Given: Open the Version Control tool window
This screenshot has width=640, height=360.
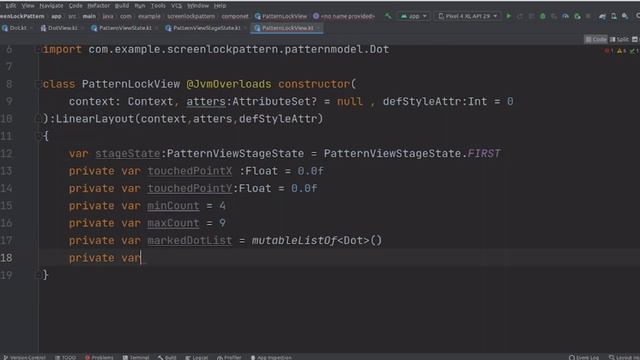Looking at the screenshot, I should click(x=24, y=357).
